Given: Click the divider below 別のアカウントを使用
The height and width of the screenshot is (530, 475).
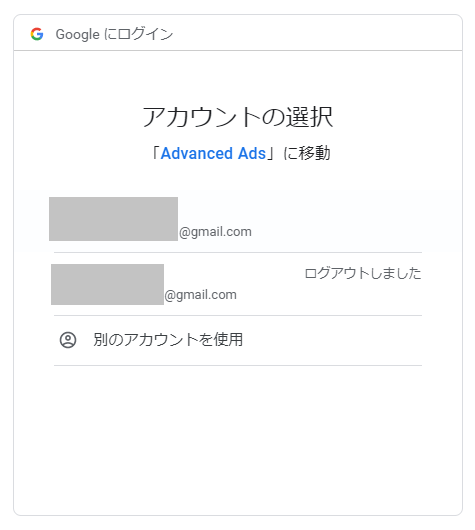Looking at the screenshot, I should click(x=238, y=365).
